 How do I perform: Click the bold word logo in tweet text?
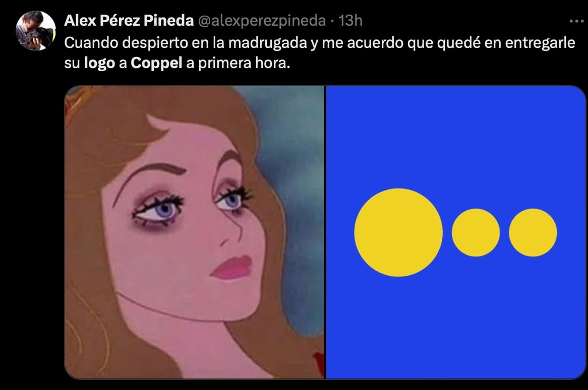click(101, 63)
